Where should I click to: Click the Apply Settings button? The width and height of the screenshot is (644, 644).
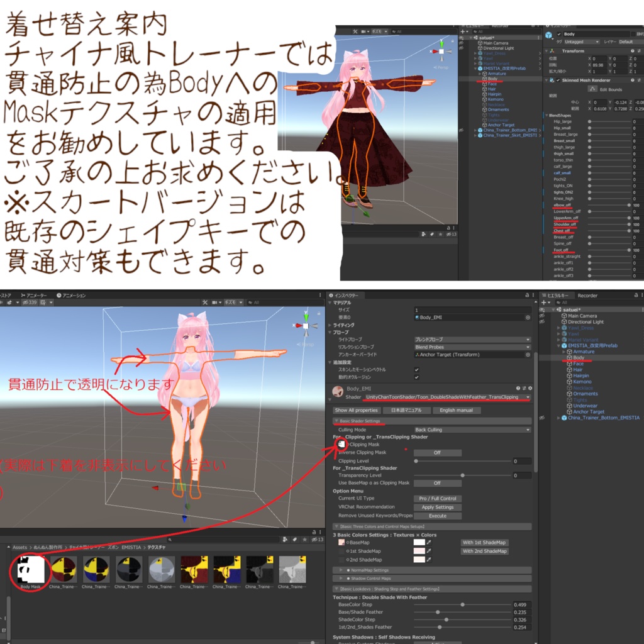pyautogui.click(x=437, y=508)
